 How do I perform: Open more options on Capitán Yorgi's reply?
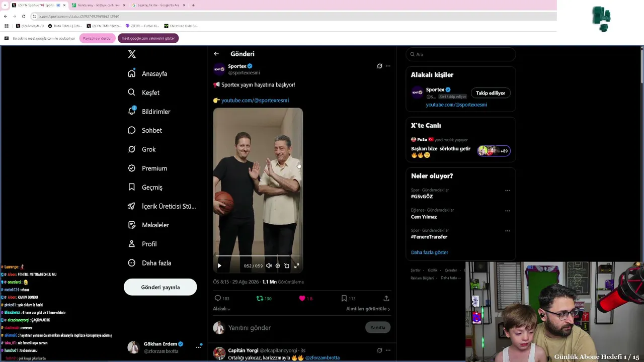(388, 350)
